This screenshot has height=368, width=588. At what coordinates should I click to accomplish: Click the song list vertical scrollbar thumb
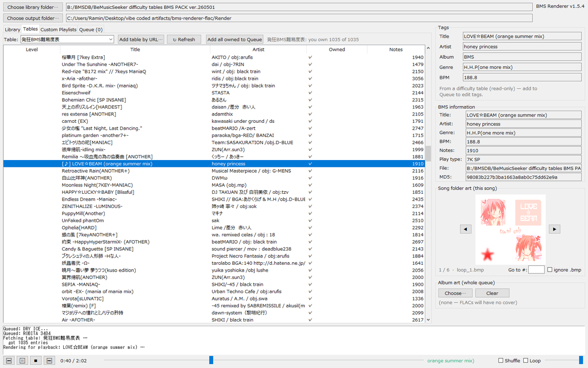pyautogui.click(x=428, y=154)
